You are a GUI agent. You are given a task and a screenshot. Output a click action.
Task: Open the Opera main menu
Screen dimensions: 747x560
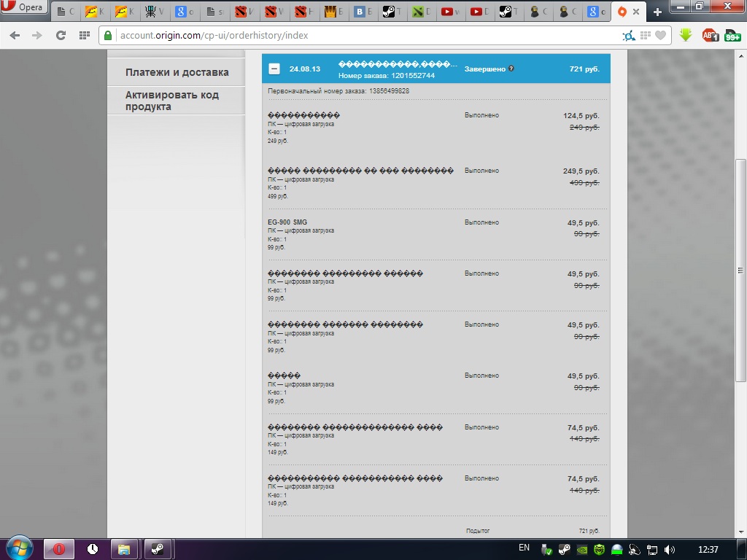24,7
